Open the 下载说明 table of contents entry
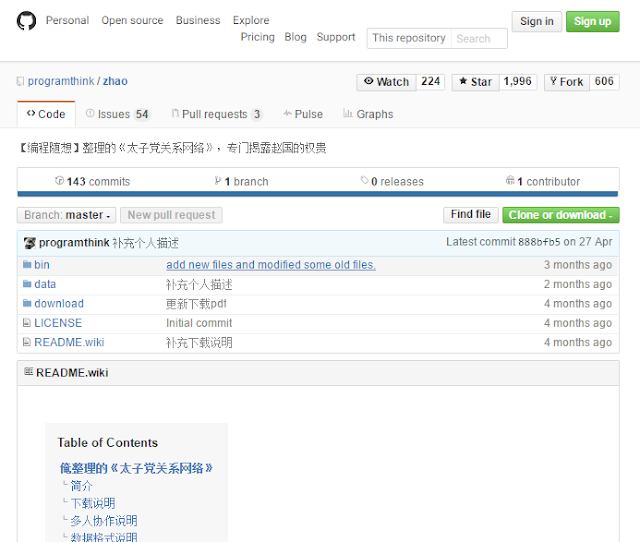 pos(93,503)
